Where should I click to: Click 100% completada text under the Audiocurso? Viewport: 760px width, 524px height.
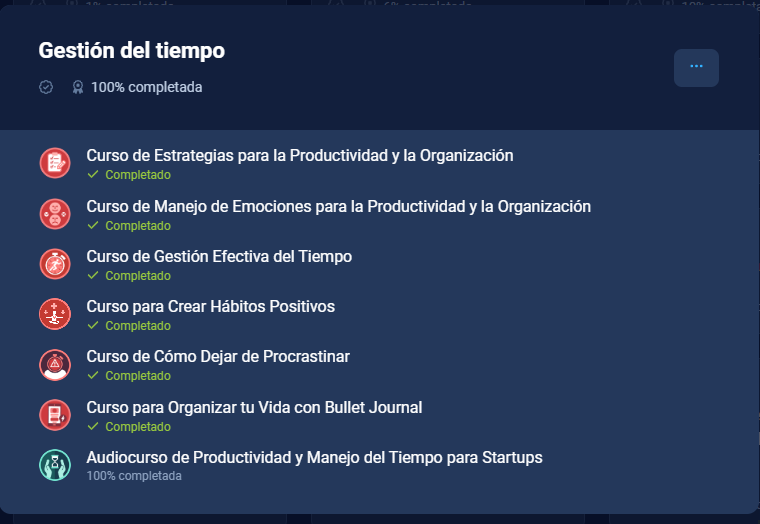pos(134,476)
